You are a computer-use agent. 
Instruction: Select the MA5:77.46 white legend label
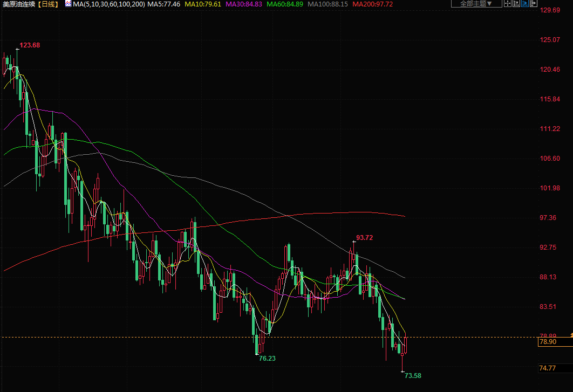pos(164,4)
